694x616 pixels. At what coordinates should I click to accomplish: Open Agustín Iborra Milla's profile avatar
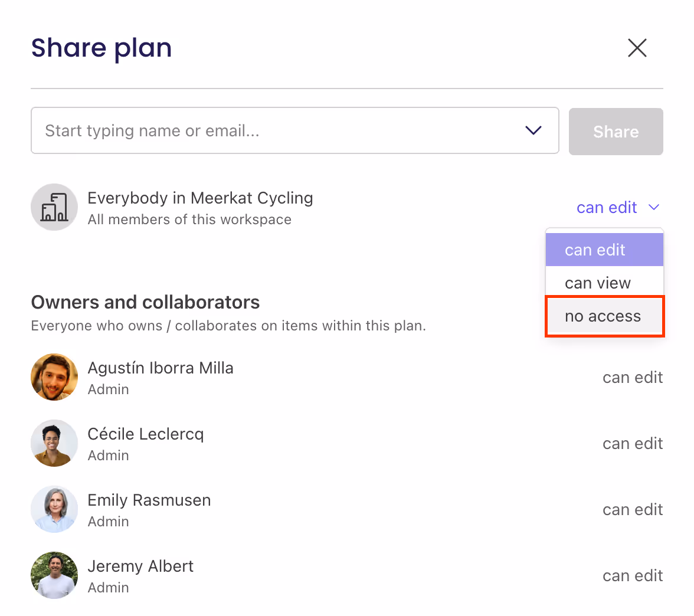[54, 377]
